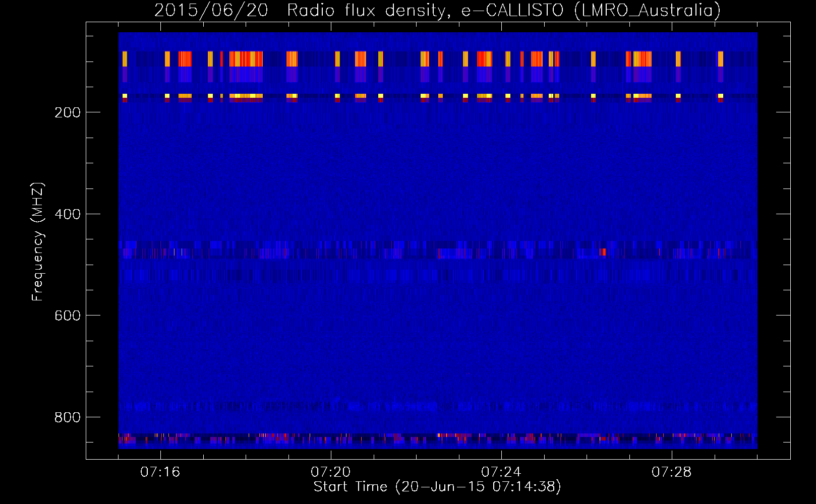Click the 07:28 time tick label
The image size is (816, 504).
[x=671, y=472]
